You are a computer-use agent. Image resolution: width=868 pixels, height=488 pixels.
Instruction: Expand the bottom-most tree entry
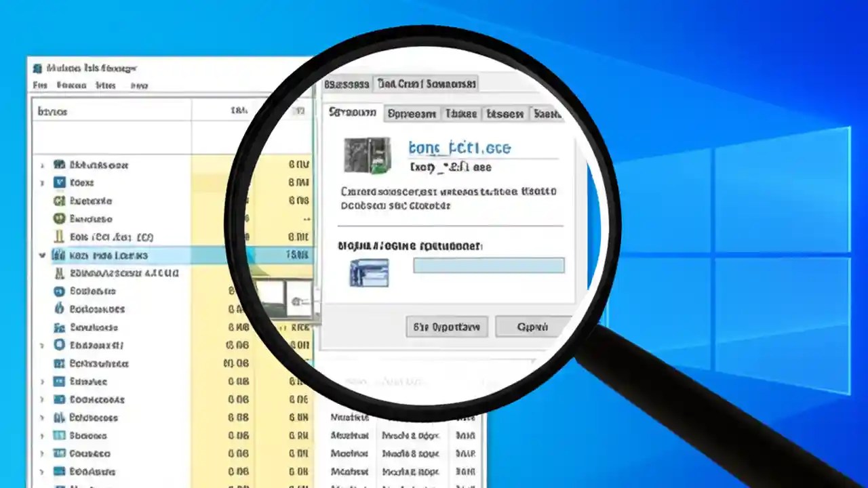pyautogui.click(x=43, y=472)
